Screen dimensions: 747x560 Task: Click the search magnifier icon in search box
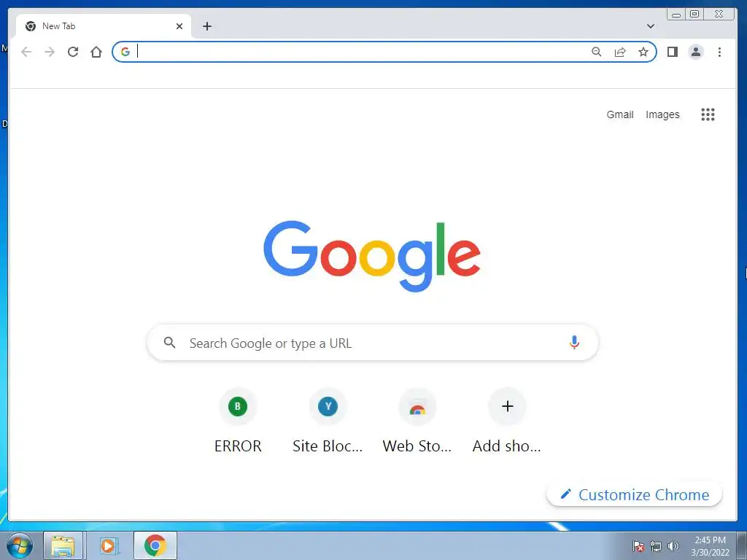click(x=169, y=343)
